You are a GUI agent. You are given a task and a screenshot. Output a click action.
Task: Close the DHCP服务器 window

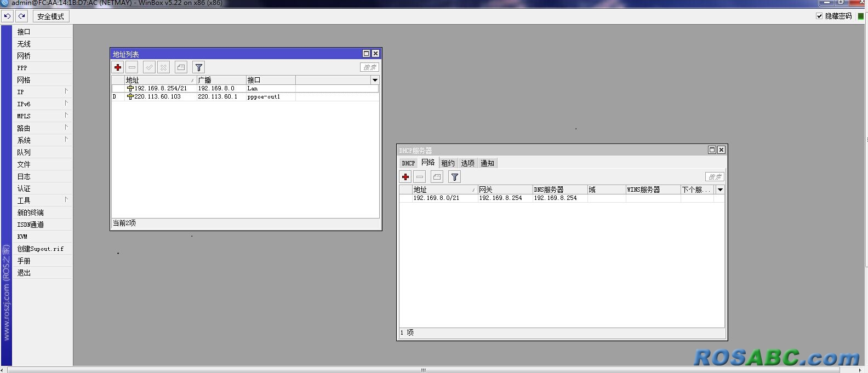pos(721,150)
